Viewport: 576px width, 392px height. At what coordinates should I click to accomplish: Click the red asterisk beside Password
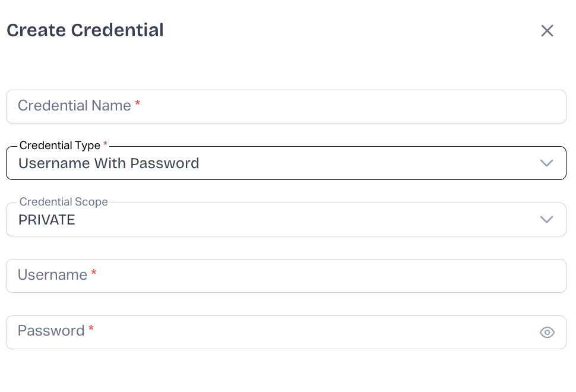[x=91, y=330]
